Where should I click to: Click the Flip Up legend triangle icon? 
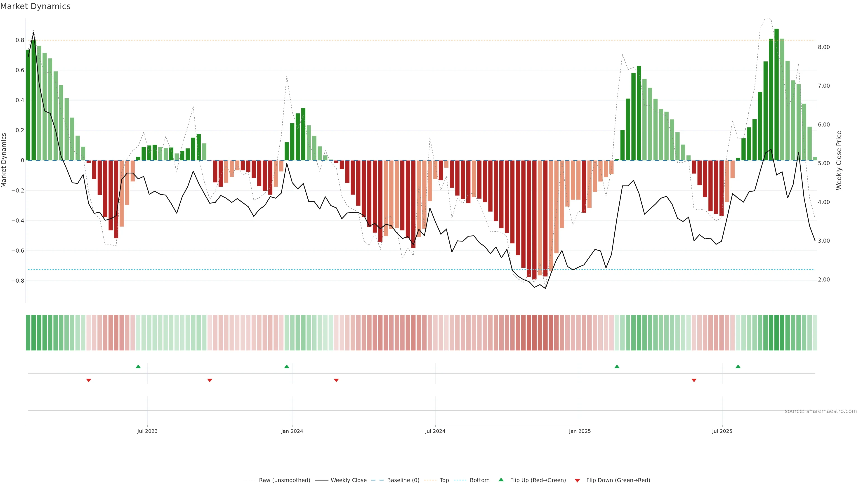click(x=501, y=480)
